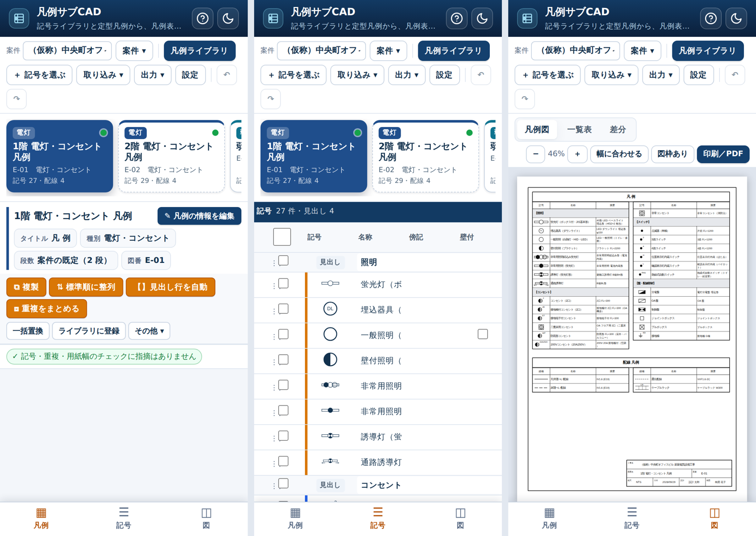This screenshot has width=756, height=536.
Task: Toggle dark mode in the 図 preview pane
Action: (736, 19)
